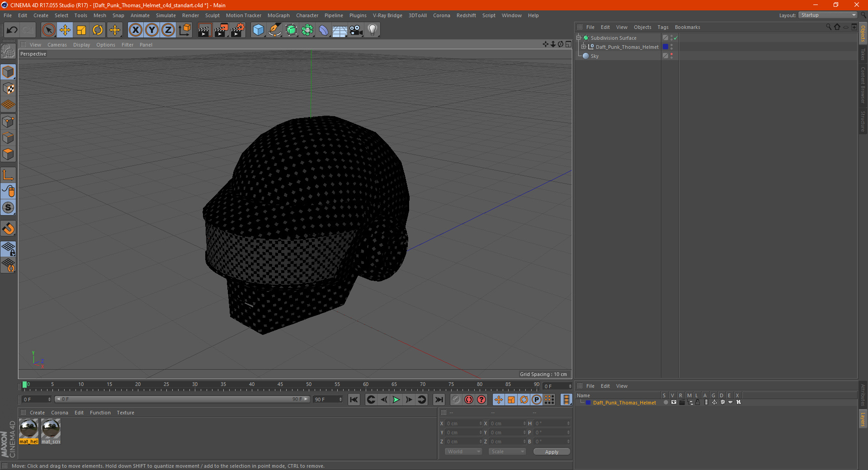
Task: Open the deformer objects icon
Action: tap(324, 30)
